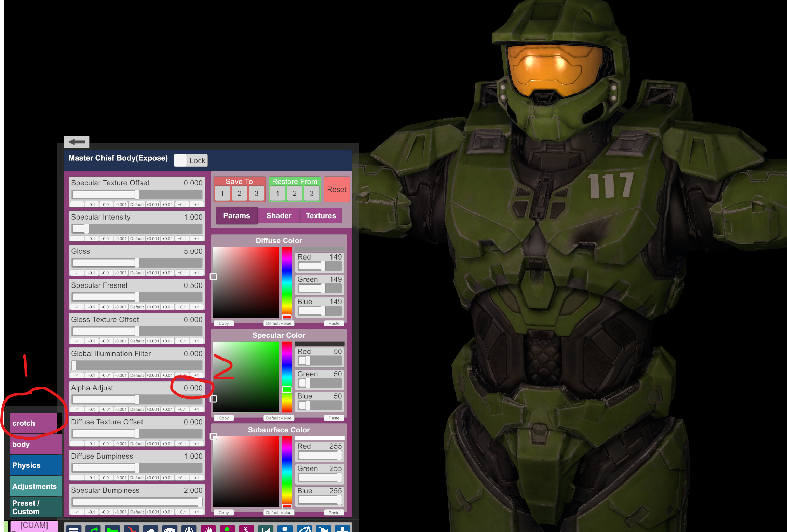
Task: Restore from slot 1
Action: pos(277,194)
